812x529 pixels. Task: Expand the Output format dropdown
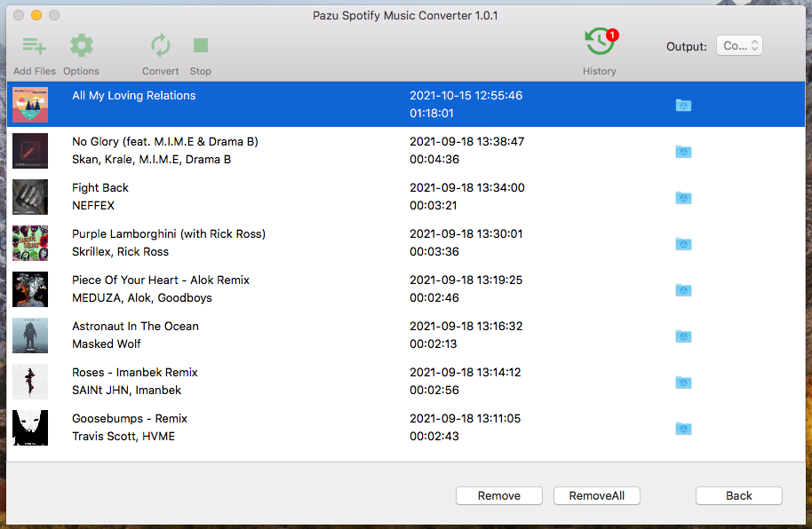[x=739, y=46]
